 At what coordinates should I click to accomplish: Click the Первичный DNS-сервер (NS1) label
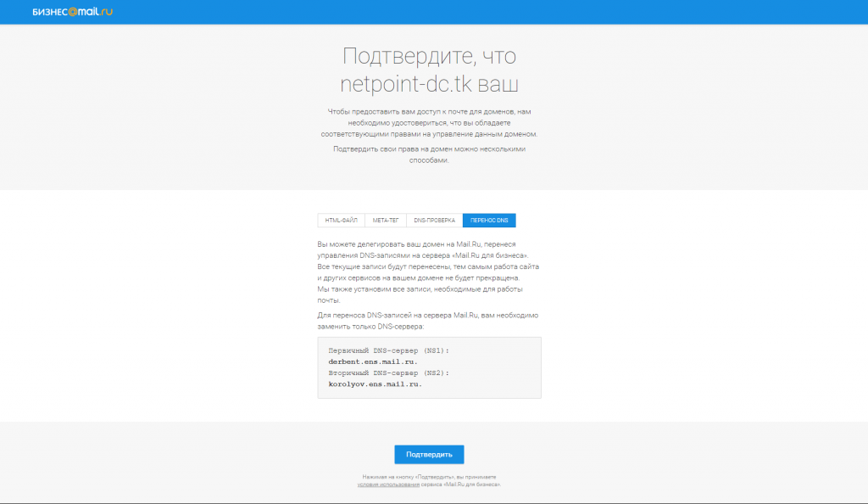pyautogui.click(x=388, y=350)
